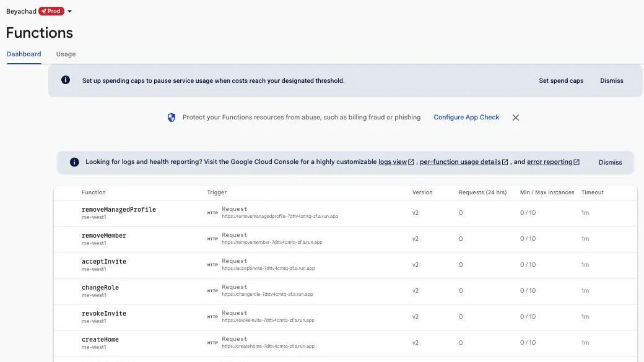This screenshot has height=362, width=644.
Task: Click external link icon beside logs view
Action: click(x=411, y=162)
